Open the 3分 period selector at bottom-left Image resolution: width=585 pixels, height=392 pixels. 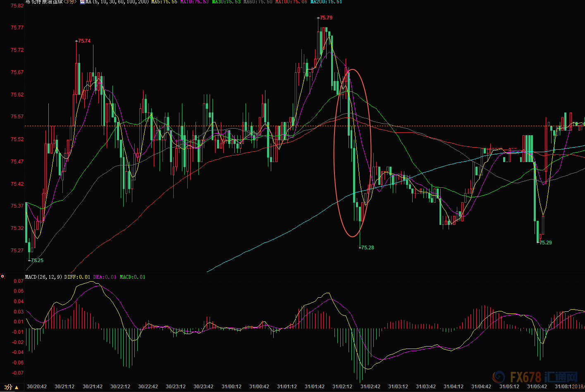click(x=11, y=387)
